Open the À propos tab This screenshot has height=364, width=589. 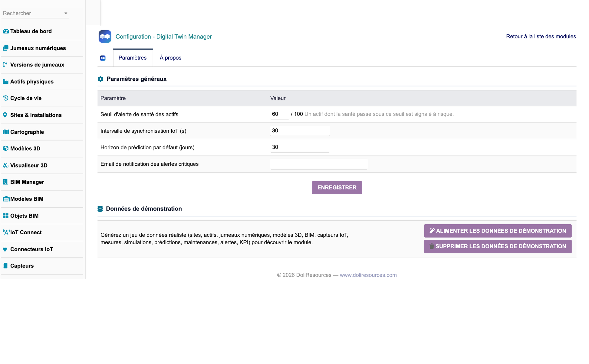(x=170, y=58)
